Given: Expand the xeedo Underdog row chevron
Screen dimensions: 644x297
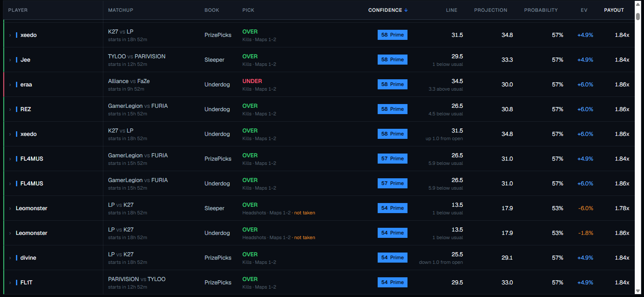Looking at the screenshot, I should [x=10, y=134].
